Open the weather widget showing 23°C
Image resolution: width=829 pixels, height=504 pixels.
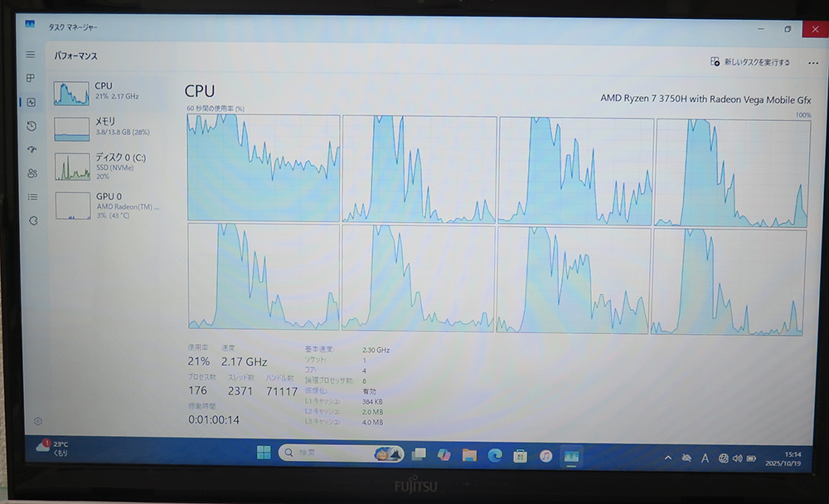[51, 448]
